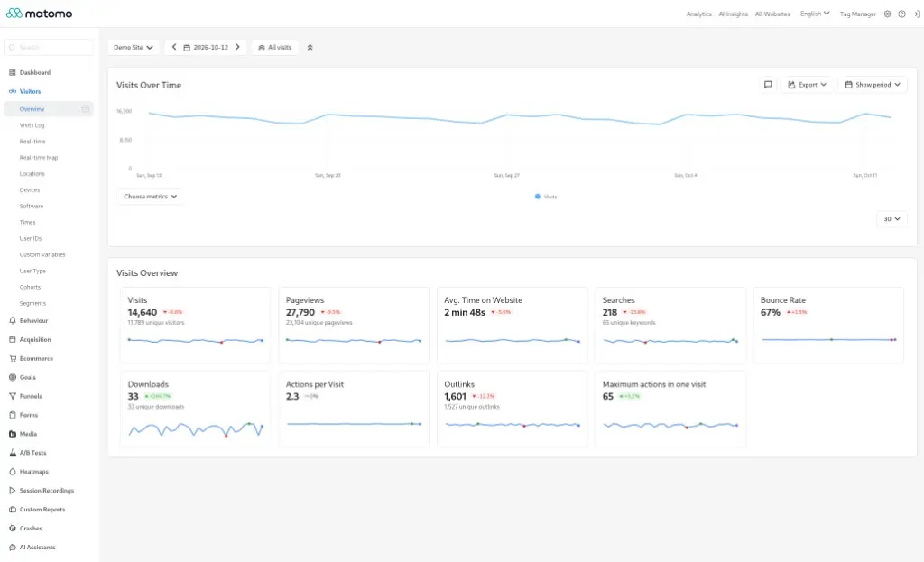Click the Matomo logo

point(40,13)
